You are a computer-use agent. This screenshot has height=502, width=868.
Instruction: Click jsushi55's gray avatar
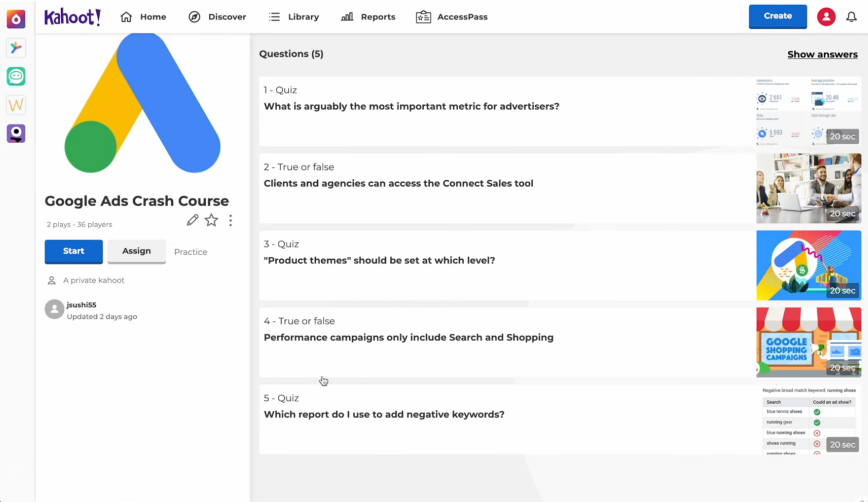point(55,309)
